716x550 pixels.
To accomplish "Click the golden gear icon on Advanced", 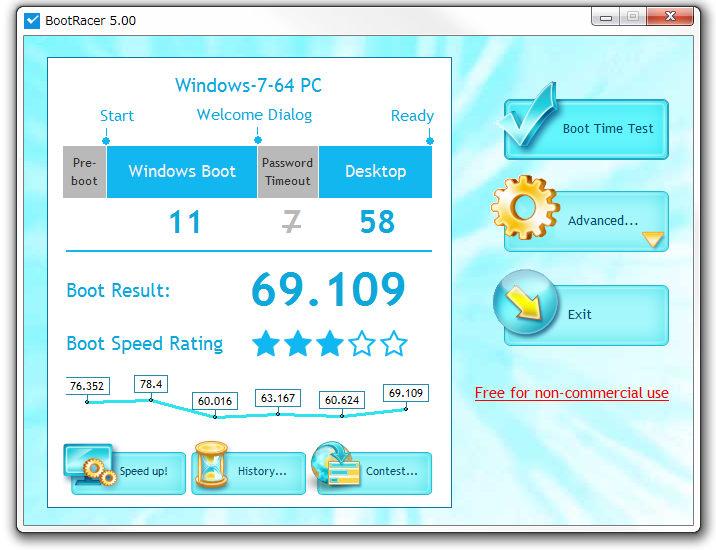I will [525, 207].
